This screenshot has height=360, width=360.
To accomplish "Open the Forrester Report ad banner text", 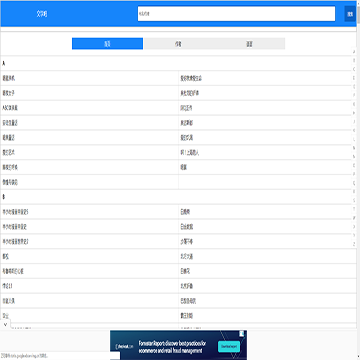I will [172, 347].
